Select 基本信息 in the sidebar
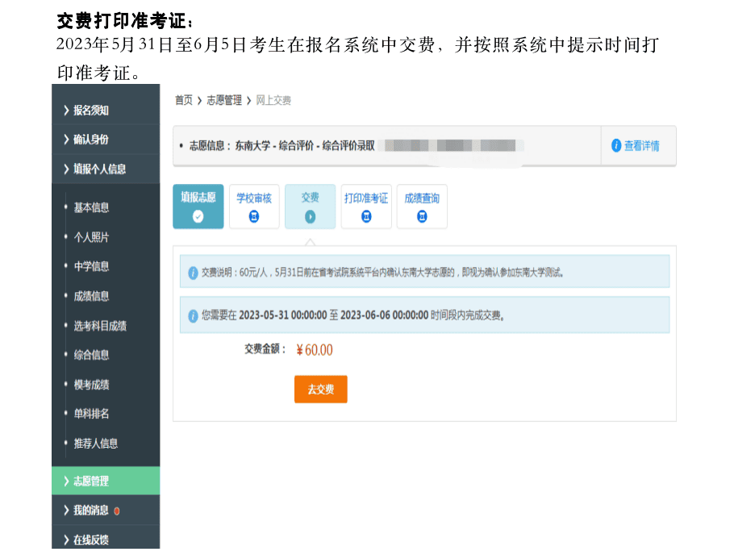This screenshot has height=560, width=734. [x=91, y=207]
